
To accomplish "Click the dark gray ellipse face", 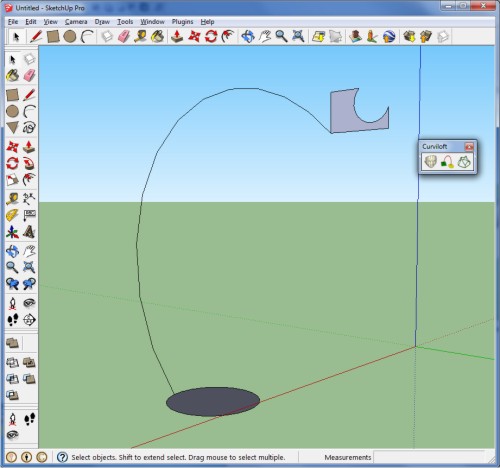I will coord(213,401).
